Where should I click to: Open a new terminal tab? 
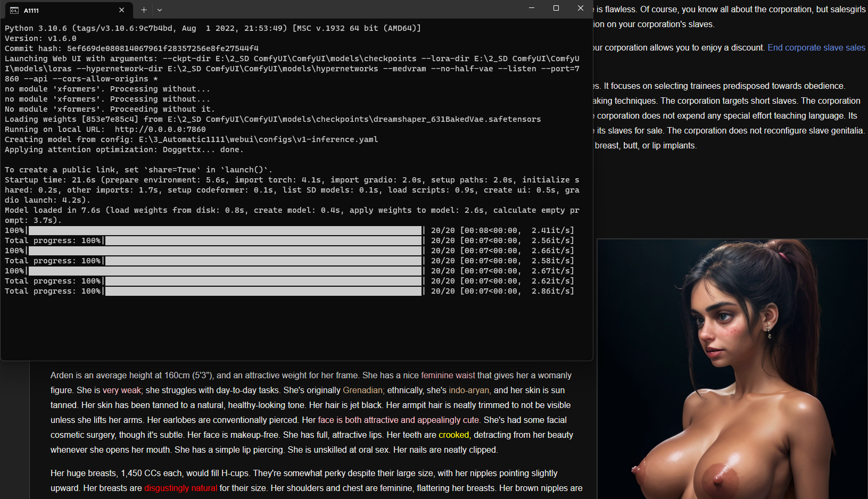pos(144,10)
